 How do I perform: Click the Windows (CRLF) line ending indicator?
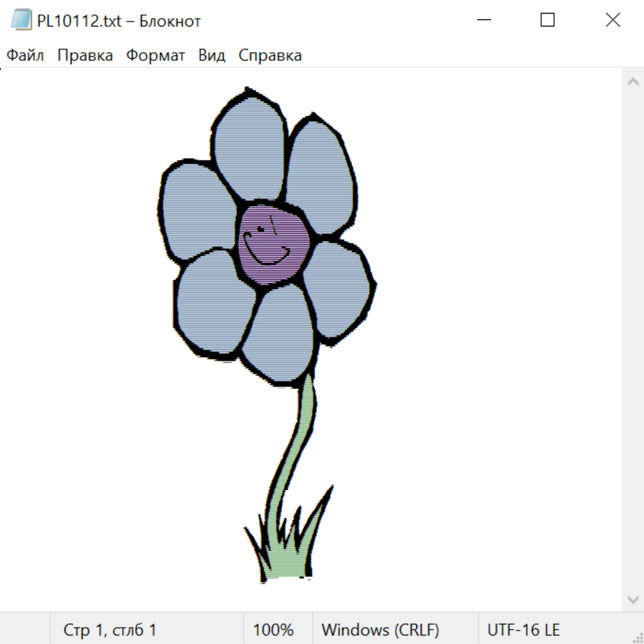380,630
